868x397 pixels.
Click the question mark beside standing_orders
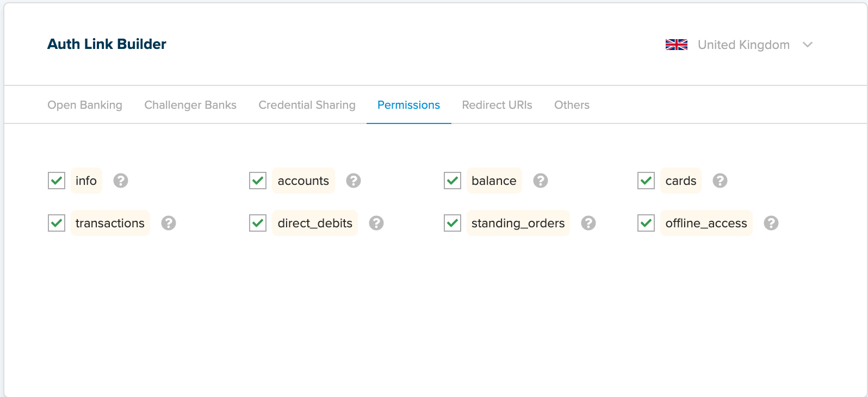[x=588, y=223]
